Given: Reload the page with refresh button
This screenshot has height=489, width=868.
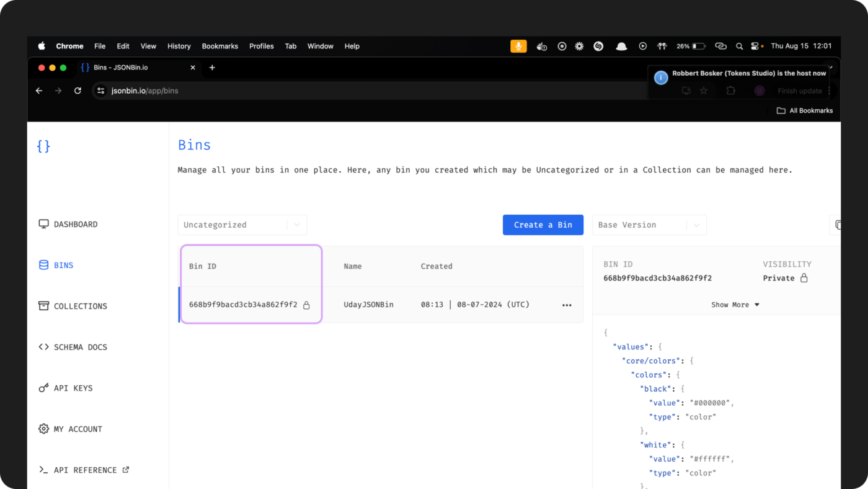Looking at the screenshot, I should [x=77, y=91].
